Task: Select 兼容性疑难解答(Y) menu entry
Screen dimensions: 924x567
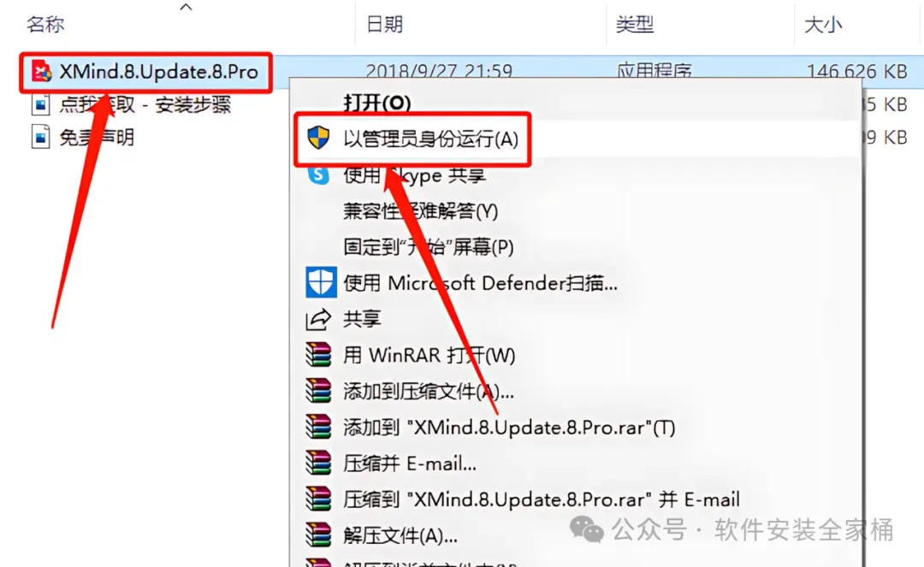Action: [421, 210]
